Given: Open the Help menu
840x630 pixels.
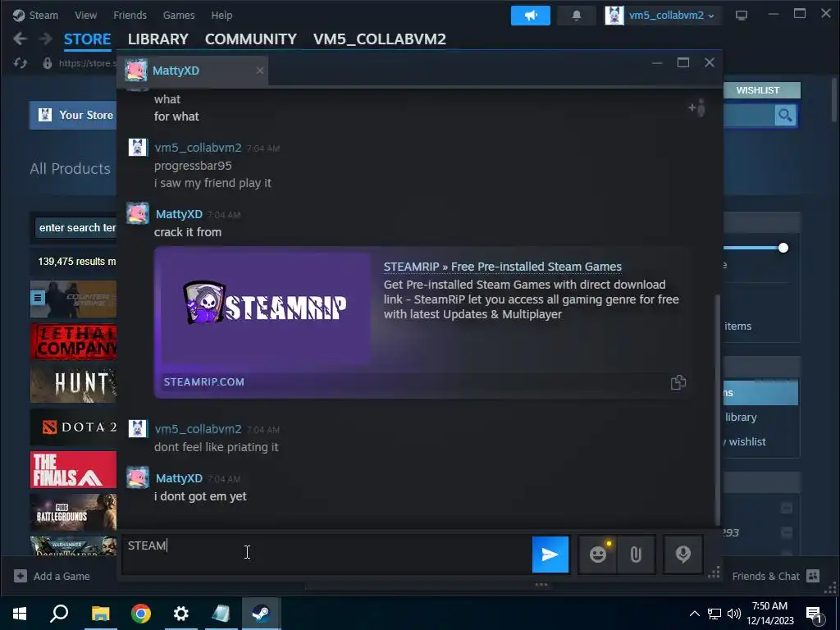Looking at the screenshot, I should tap(221, 15).
